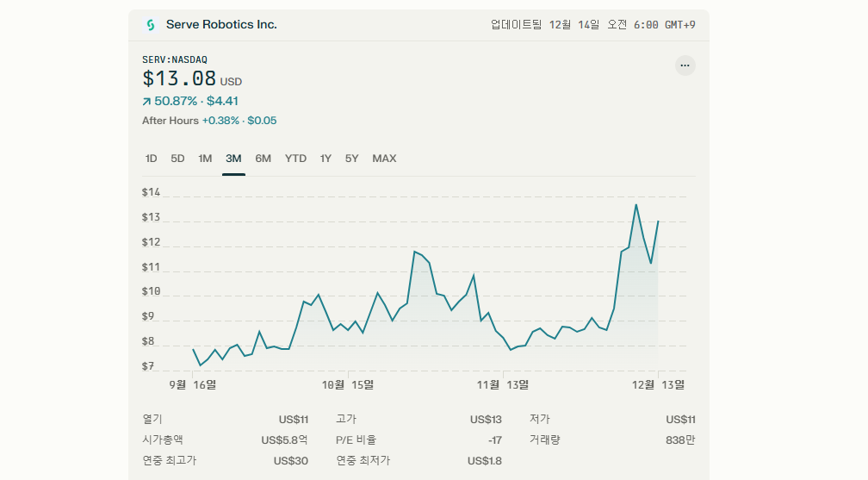Click the 연중 최고가 label

tap(170, 461)
